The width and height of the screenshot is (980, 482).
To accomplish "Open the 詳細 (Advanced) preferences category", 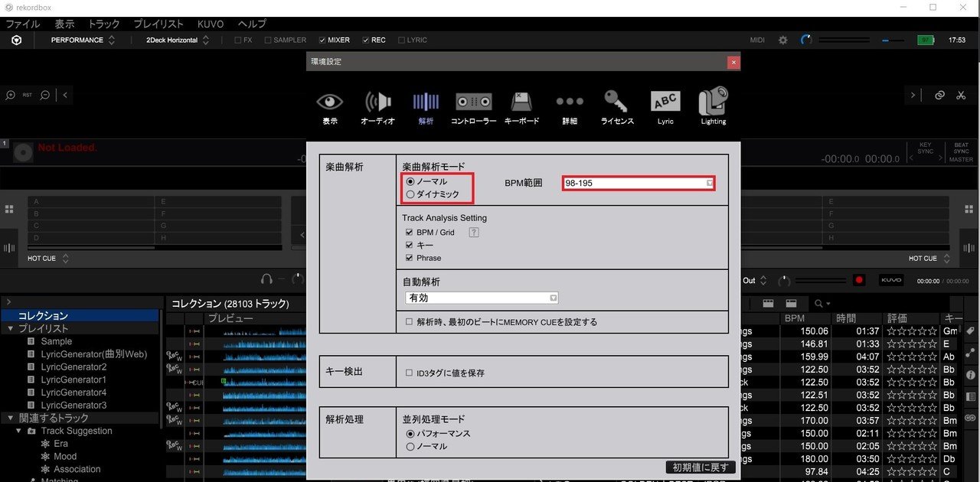I will [x=570, y=107].
